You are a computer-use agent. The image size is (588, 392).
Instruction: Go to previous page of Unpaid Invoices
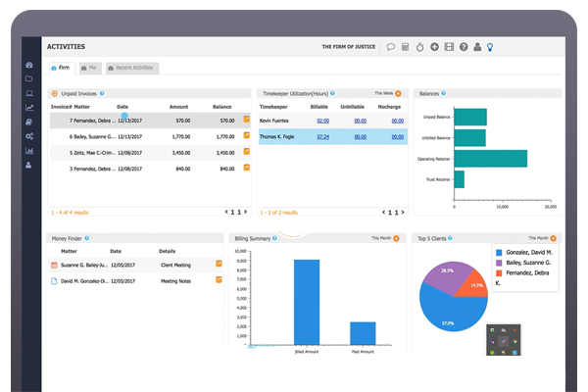click(x=226, y=212)
